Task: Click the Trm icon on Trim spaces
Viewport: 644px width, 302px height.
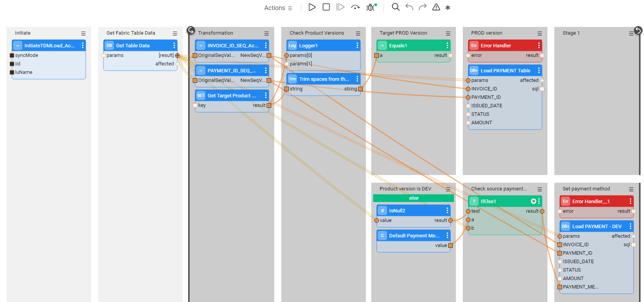Action: 292,79
